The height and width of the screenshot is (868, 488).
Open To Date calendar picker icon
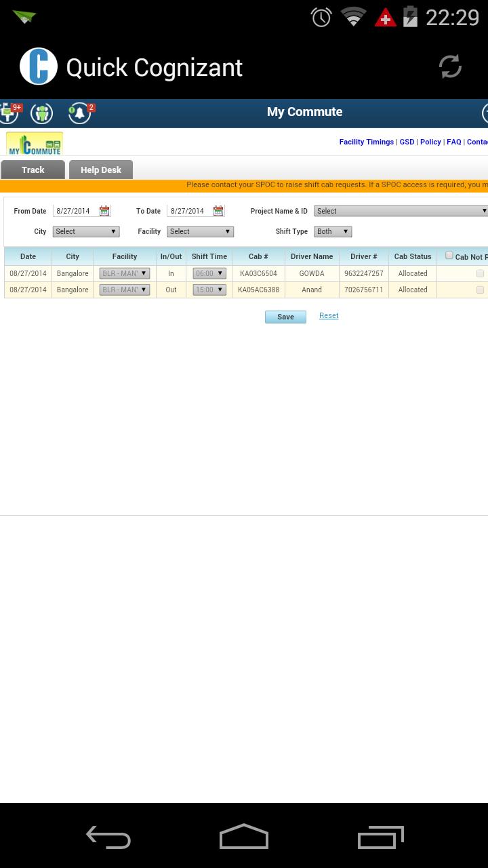tap(218, 211)
